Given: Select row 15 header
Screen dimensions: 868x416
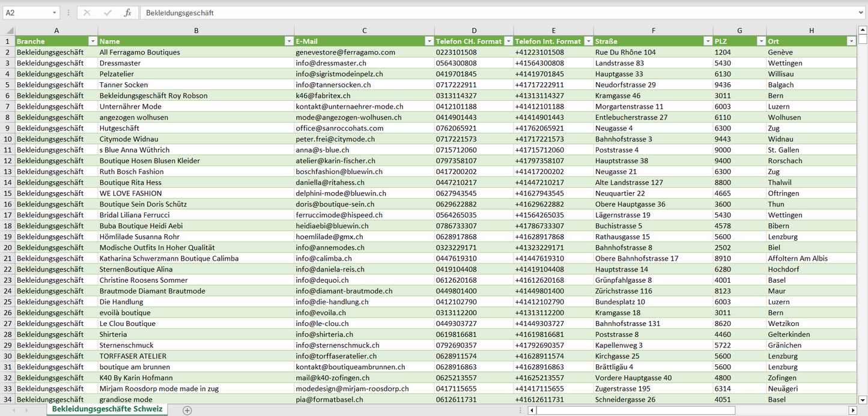Looking at the screenshot, I should click(x=8, y=193).
